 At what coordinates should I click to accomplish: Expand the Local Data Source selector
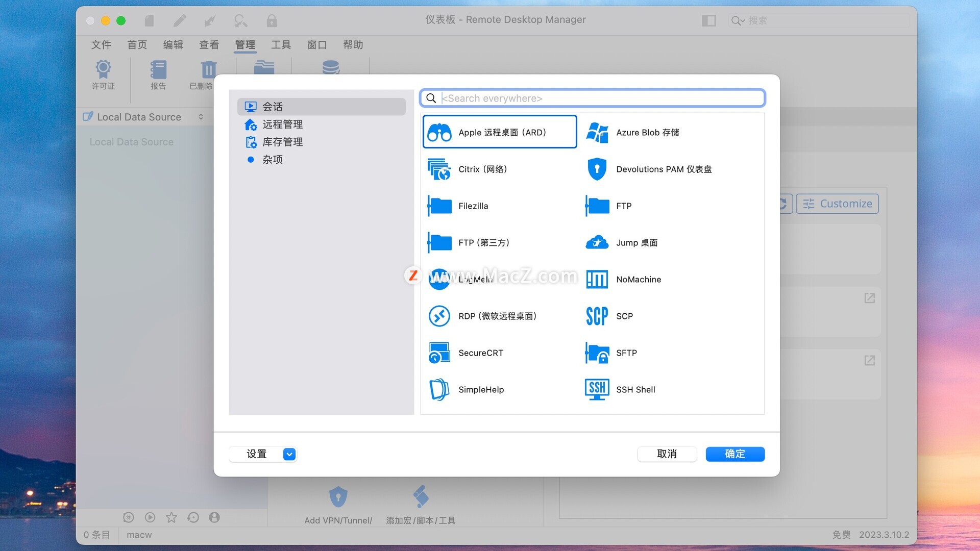click(201, 117)
